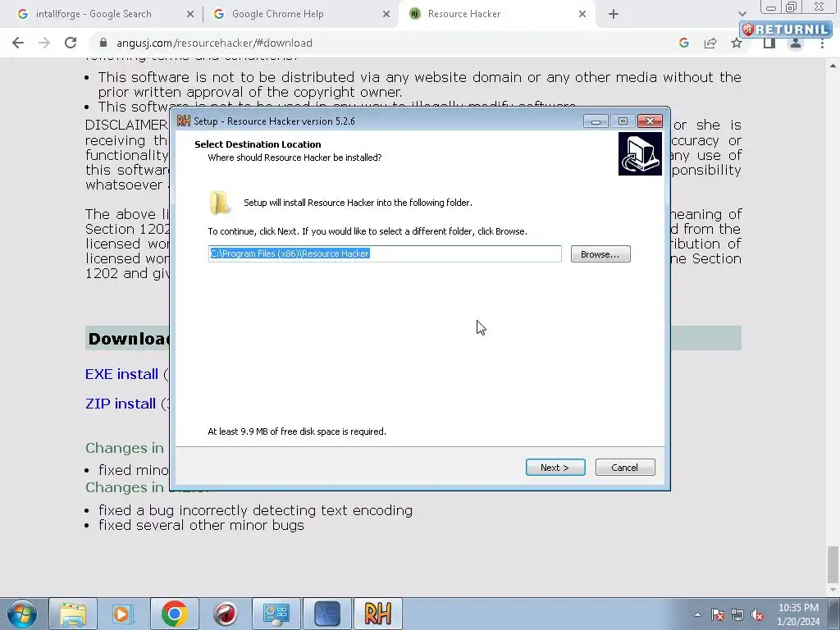Reload the angusj.com page

pyautogui.click(x=71, y=43)
